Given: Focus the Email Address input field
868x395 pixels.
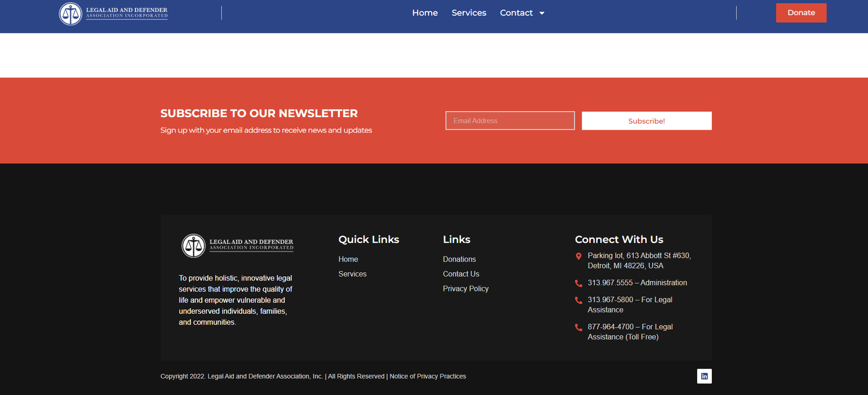Looking at the screenshot, I should [509, 120].
